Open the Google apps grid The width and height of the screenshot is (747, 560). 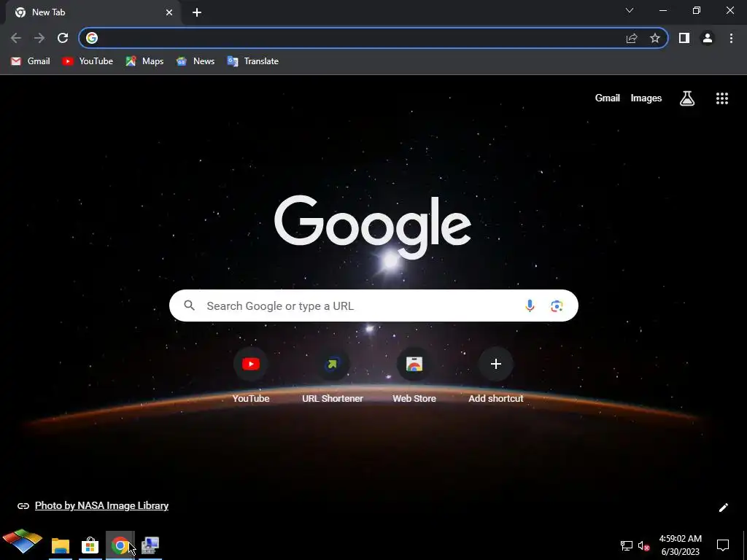click(722, 98)
